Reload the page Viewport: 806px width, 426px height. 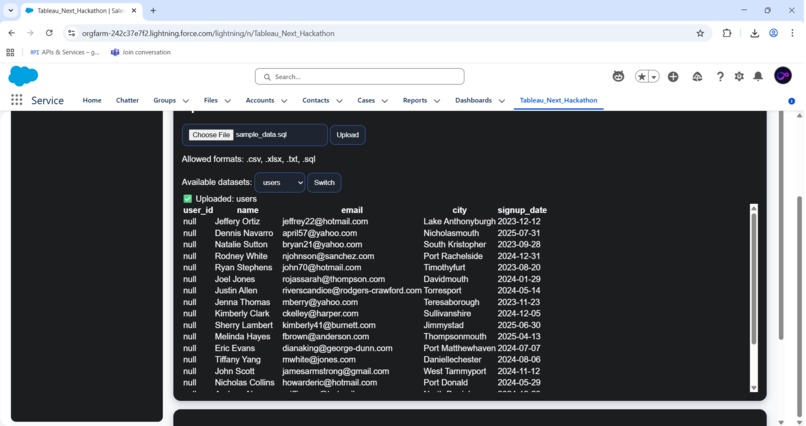[x=49, y=33]
